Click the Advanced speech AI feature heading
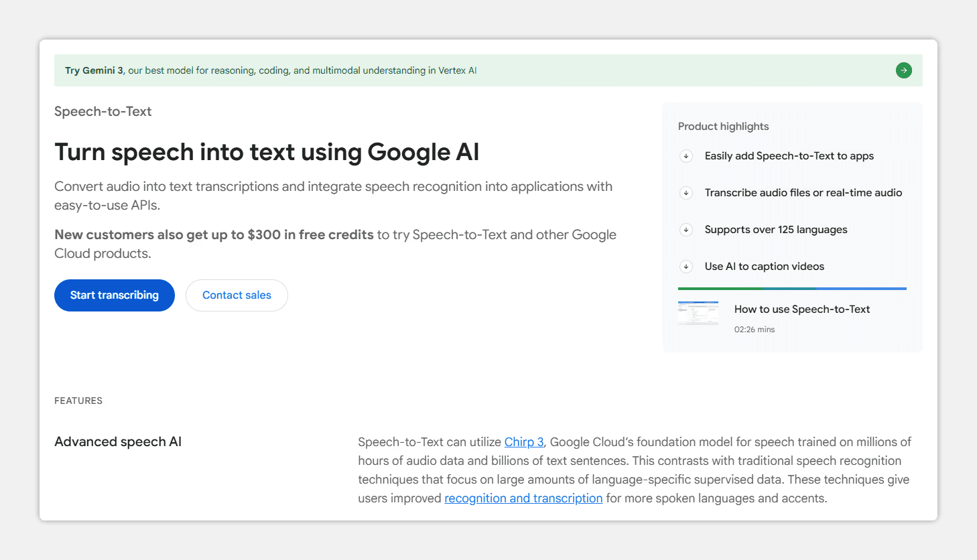Viewport: 977px width, 560px height. click(118, 442)
